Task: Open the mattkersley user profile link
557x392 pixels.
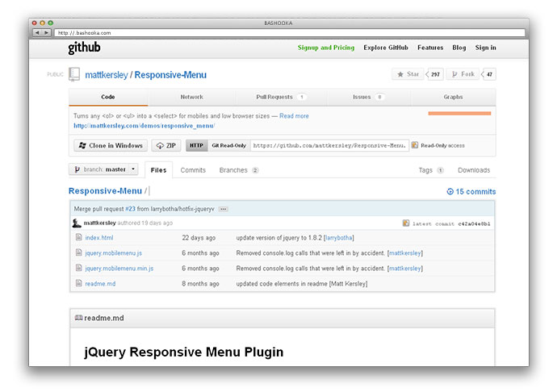Action: (x=107, y=75)
